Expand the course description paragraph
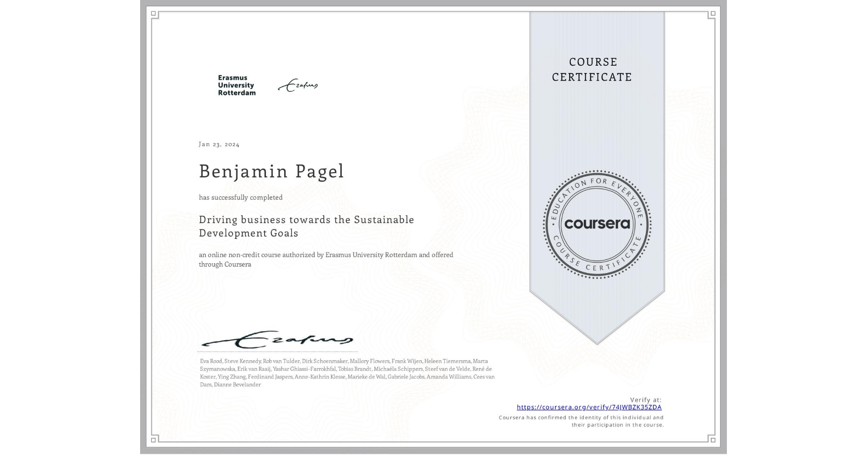The width and height of the screenshot is (868, 455). 326,259
